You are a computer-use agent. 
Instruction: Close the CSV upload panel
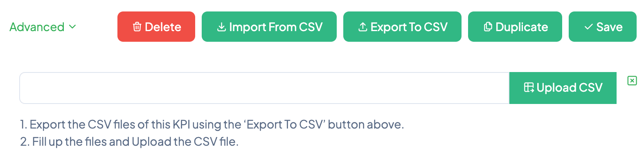632,81
